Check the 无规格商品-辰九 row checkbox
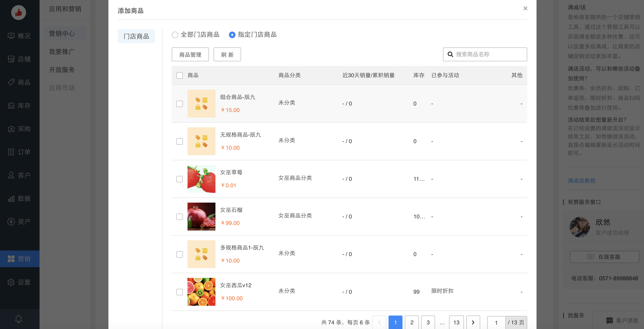 coord(180,141)
